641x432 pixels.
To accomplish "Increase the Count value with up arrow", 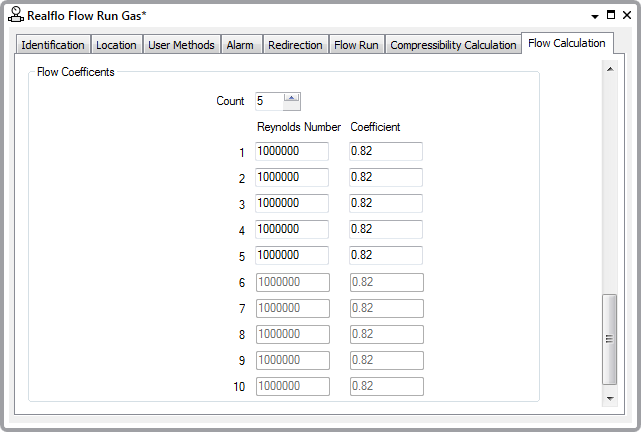I will (291, 97).
